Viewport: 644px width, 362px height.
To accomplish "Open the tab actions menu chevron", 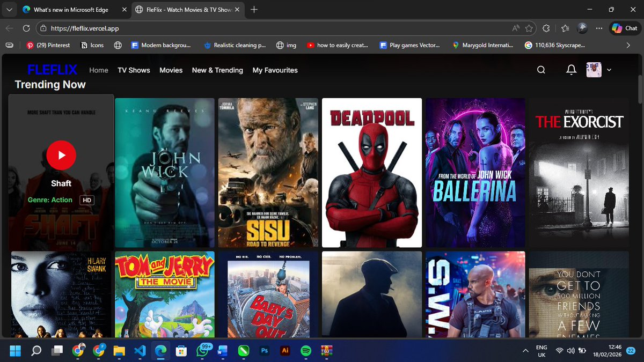I will (x=9, y=10).
